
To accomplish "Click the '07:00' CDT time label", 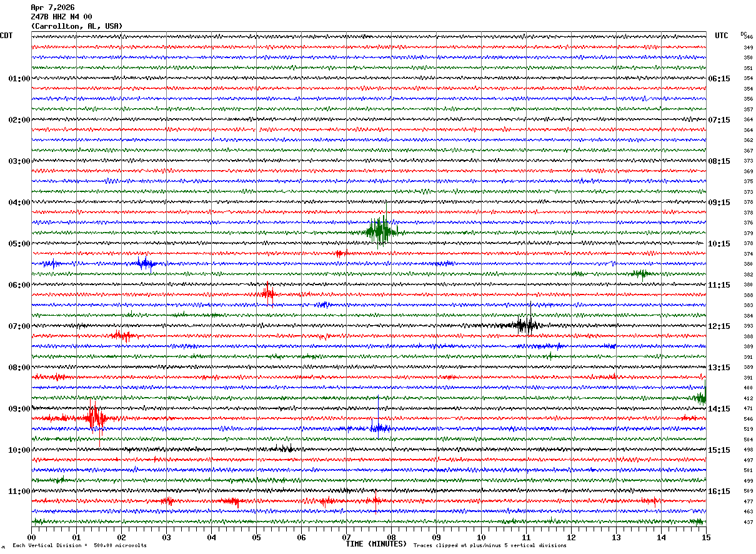I will click(x=19, y=326).
